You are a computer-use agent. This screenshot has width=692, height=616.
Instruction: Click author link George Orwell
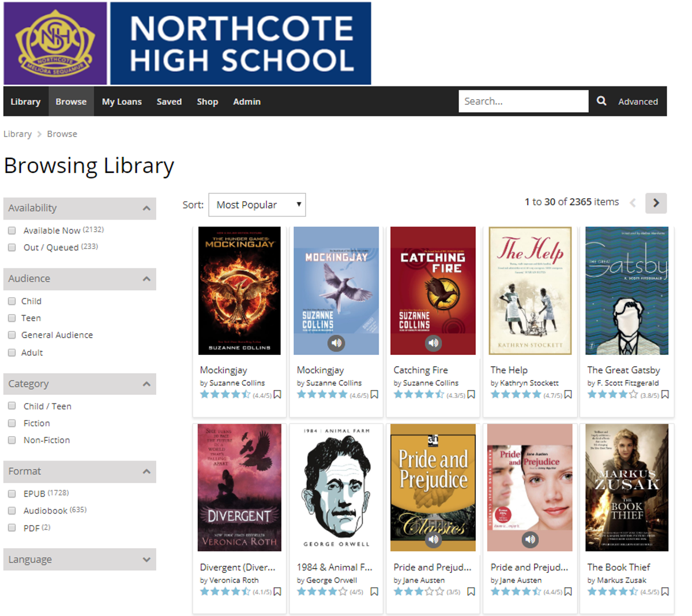pyautogui.click(x=332, y=580)
